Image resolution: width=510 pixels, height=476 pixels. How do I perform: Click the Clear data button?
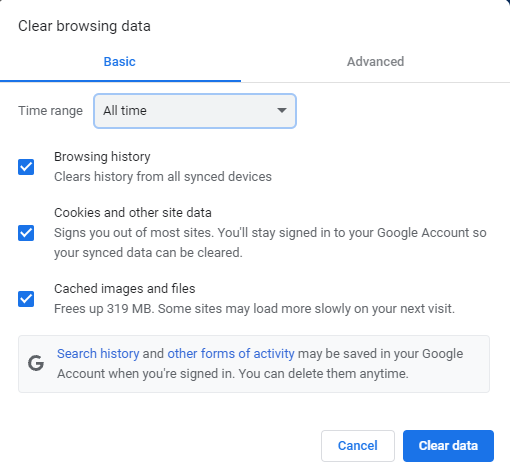pos(448,446)
